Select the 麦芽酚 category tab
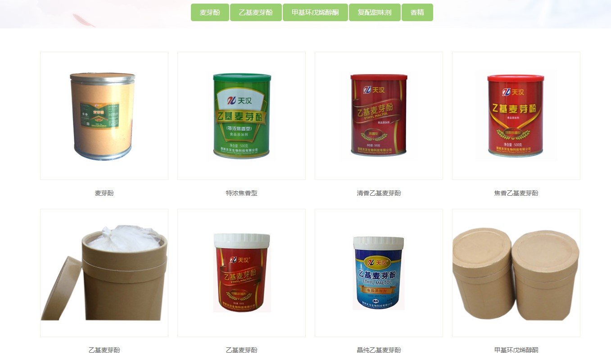Image resolution: width=611 pixels, height=364 pixels. 210,13
